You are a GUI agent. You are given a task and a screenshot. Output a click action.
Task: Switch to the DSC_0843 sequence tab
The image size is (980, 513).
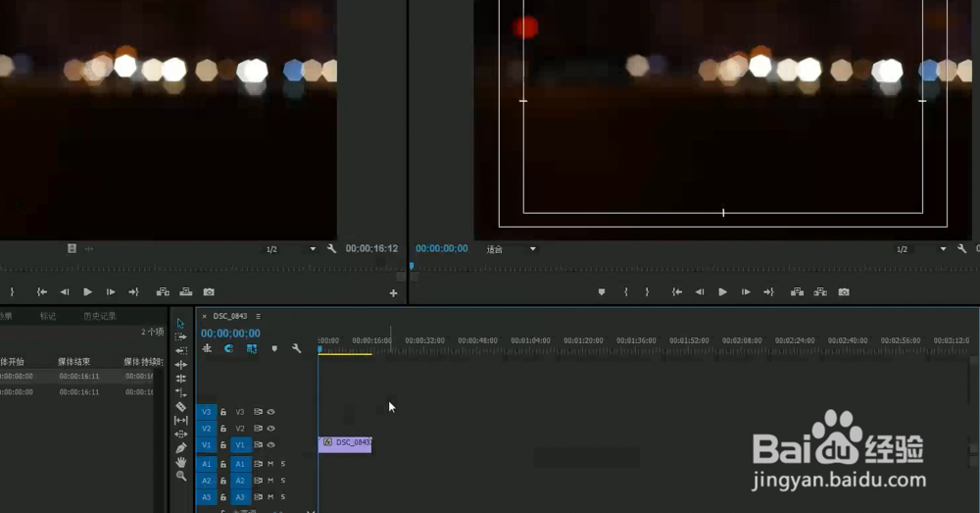tap(230, 316)
